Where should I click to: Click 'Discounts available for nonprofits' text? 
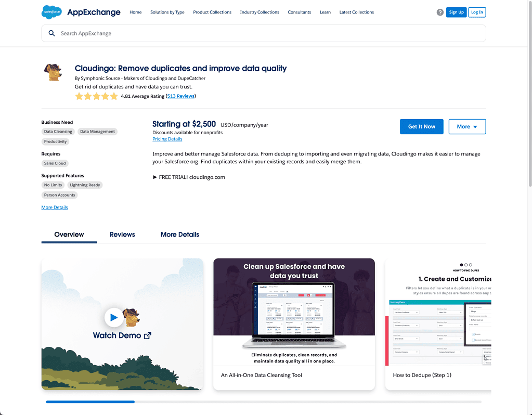pos(187,133)
